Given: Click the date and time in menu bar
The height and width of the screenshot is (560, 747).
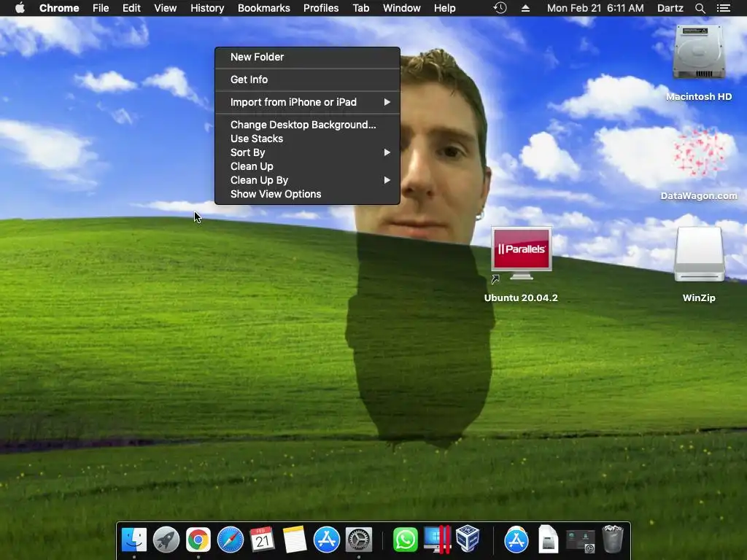Looking at the screenshot, I should point(595,8).
